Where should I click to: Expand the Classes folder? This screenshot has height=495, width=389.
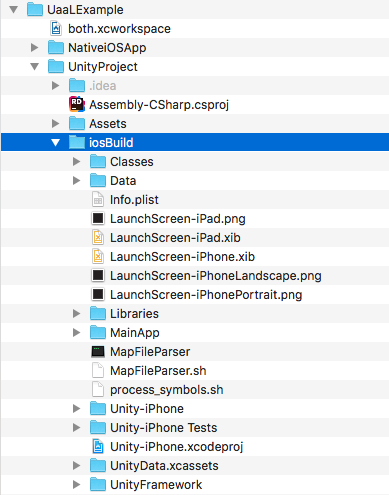[x=76, y=162]
